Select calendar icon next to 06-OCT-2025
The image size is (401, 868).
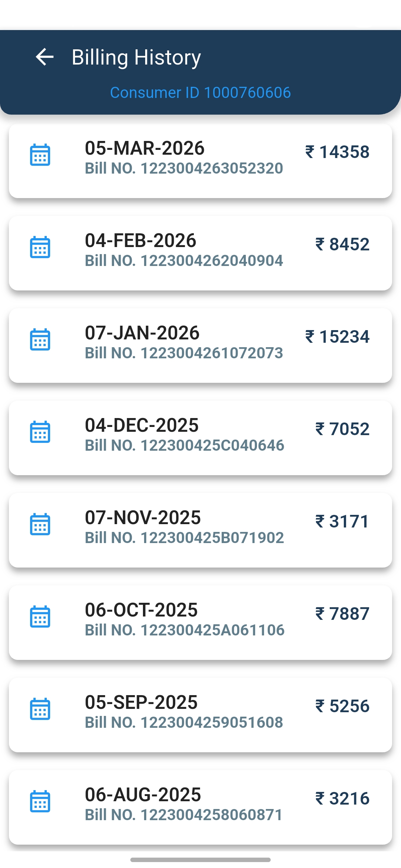pyautogui.click(x=40, y=617)
